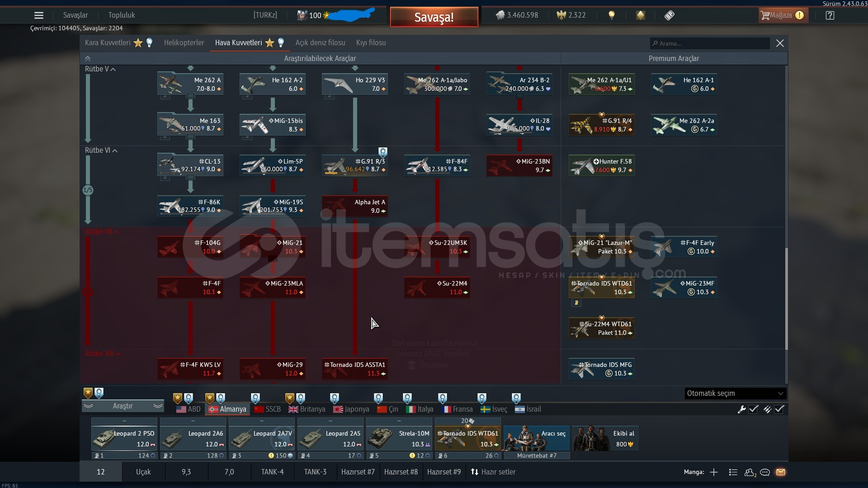Collapse the Rütbe VII rank section
This screenshot has height=488, width=868.
tap(117, 232)
